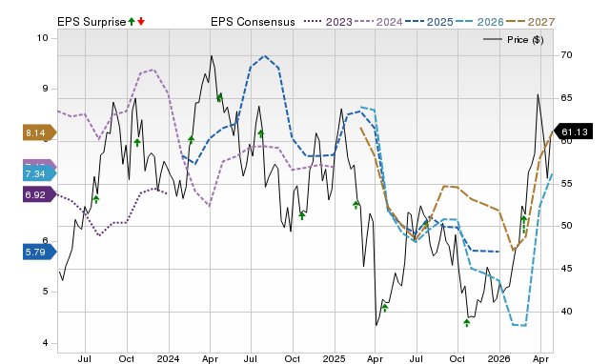This screenshot has height=364, width=610.
Task: Toggle the 2025 EPS consensus legend entry
Action: pos(429,22)
